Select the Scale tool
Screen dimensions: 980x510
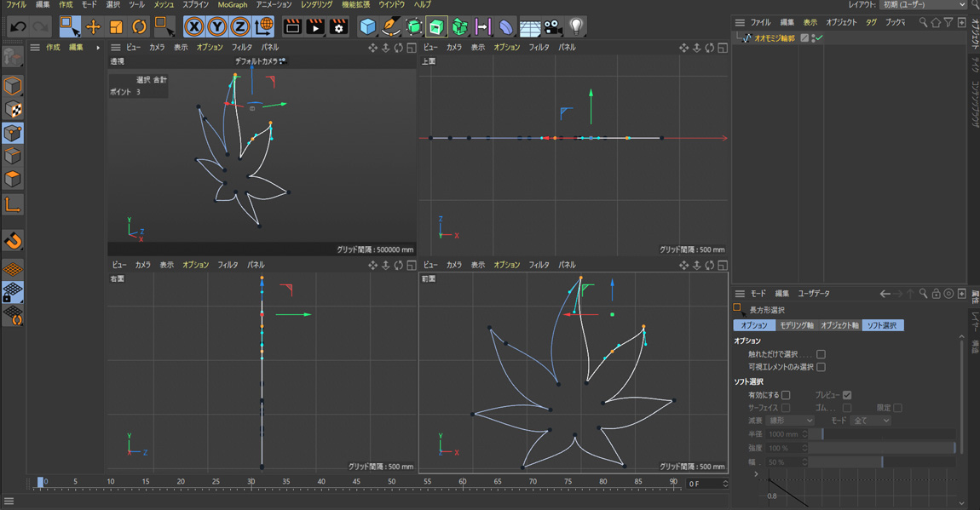116,27
